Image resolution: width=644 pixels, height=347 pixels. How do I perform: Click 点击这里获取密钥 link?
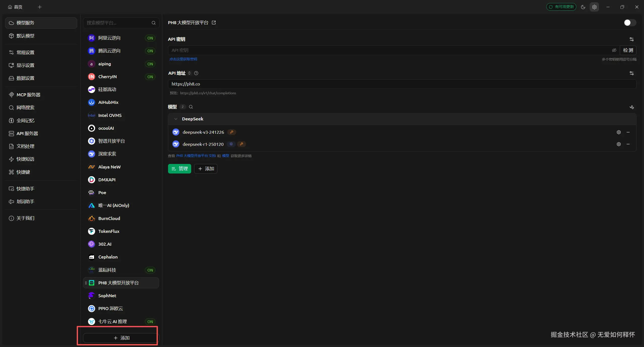(183, 59)
